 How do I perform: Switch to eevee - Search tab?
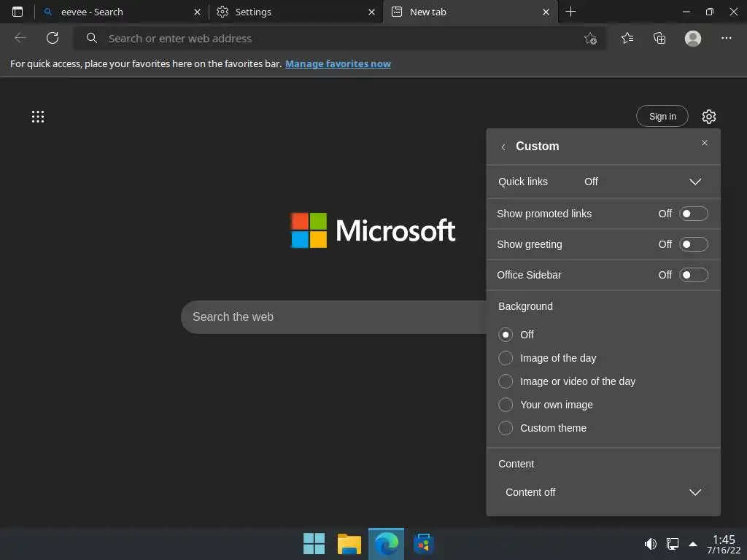(x=122, y=12)
